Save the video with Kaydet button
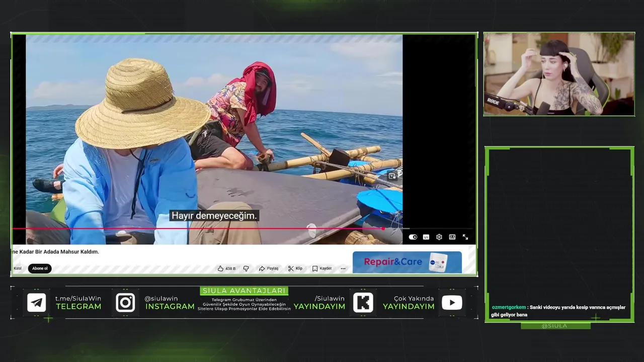 [x=322, y=268]
